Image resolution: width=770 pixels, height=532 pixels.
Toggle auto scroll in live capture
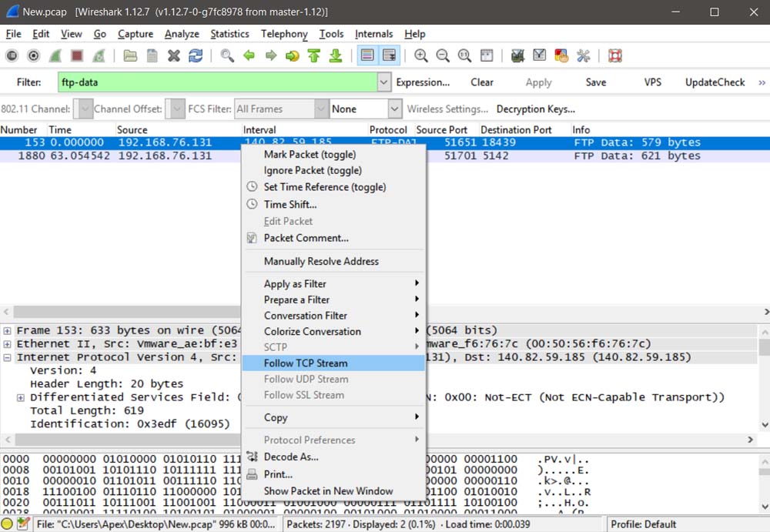point(390,55)
